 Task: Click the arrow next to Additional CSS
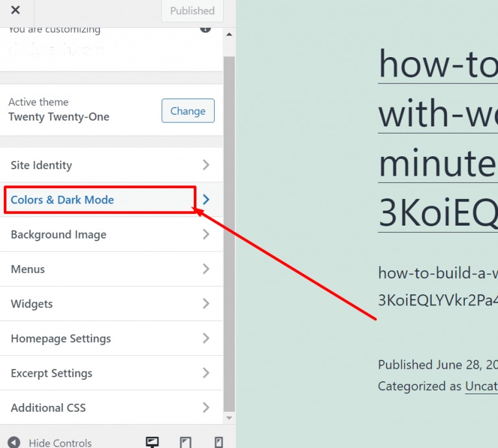206,408
